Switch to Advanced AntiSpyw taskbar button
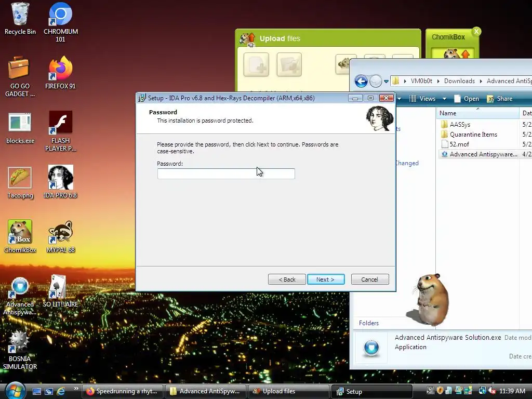This screenshot has width=532, height=399. [x=205, y=391]
